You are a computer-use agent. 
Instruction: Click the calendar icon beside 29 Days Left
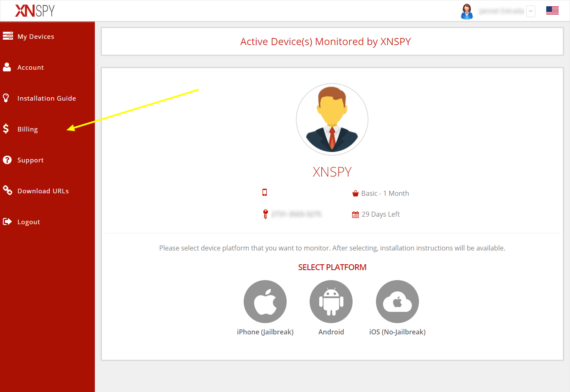pyautogui.click(x=355, y=214)
